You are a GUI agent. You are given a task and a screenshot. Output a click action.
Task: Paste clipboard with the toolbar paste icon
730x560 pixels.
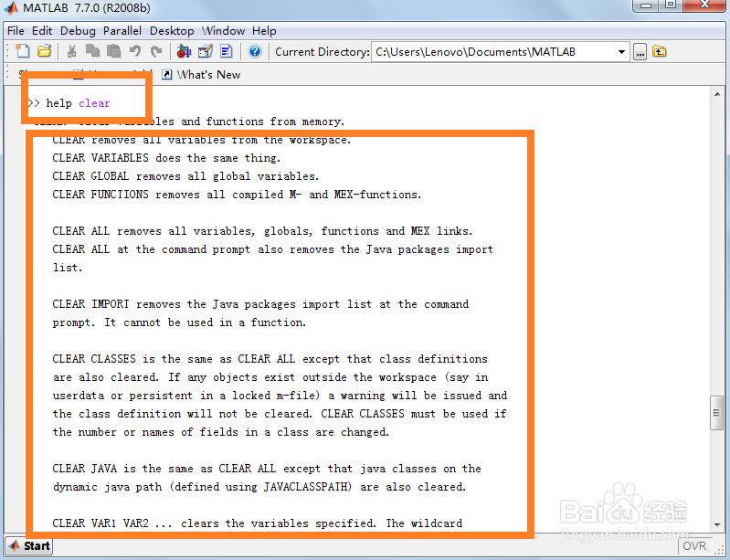[113, 51]
